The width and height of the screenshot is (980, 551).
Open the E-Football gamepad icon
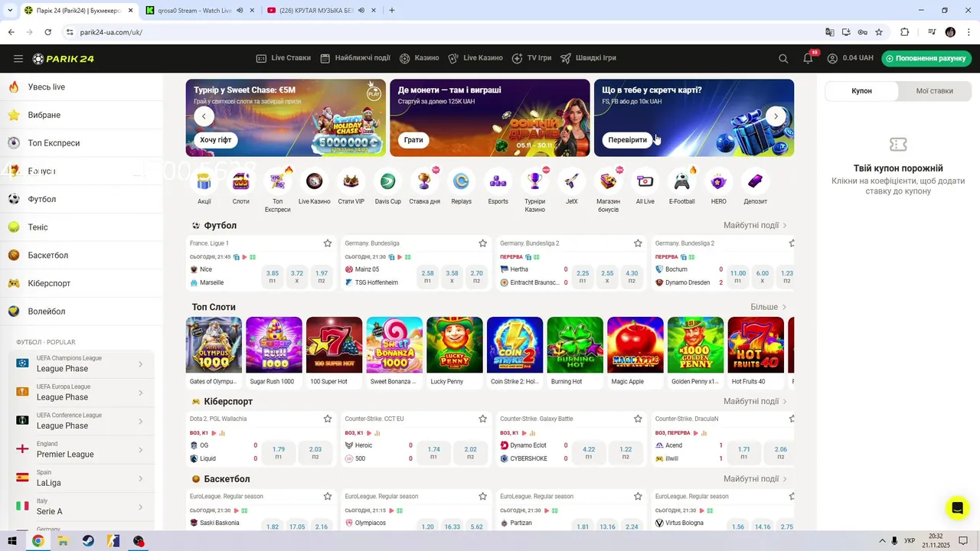point(681,181)
